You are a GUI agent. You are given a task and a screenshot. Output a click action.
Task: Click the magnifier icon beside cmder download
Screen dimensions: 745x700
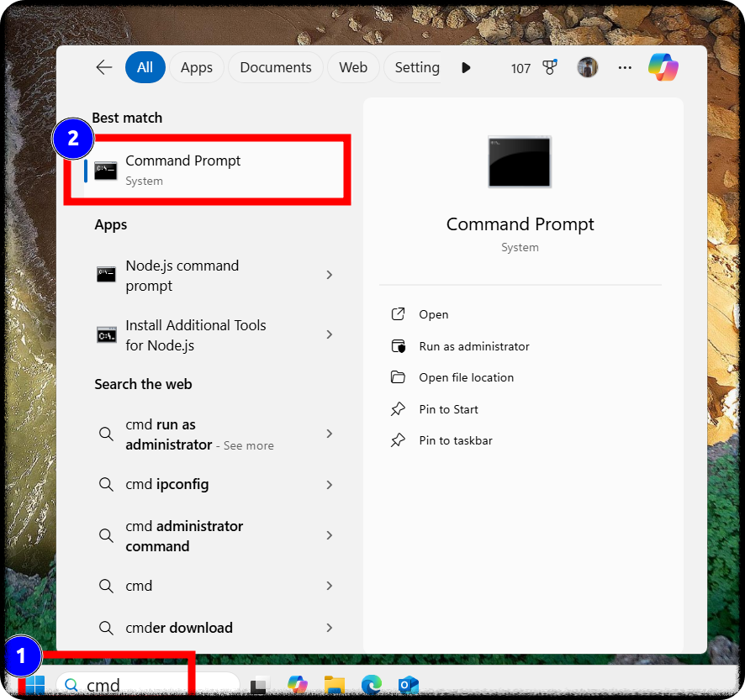click(x=106, y=628)
